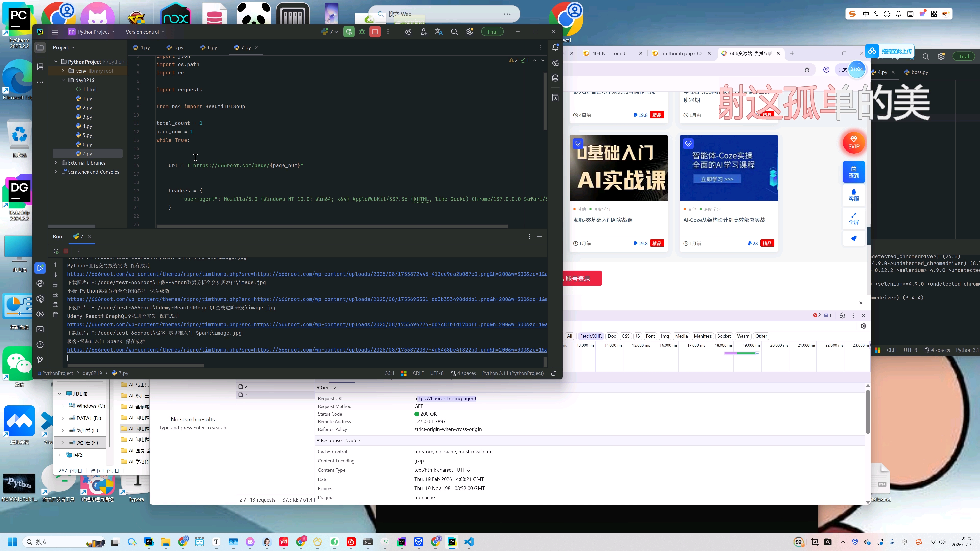Enable the Img network filter
The image size is (980, 551).
tap(665, 336)
